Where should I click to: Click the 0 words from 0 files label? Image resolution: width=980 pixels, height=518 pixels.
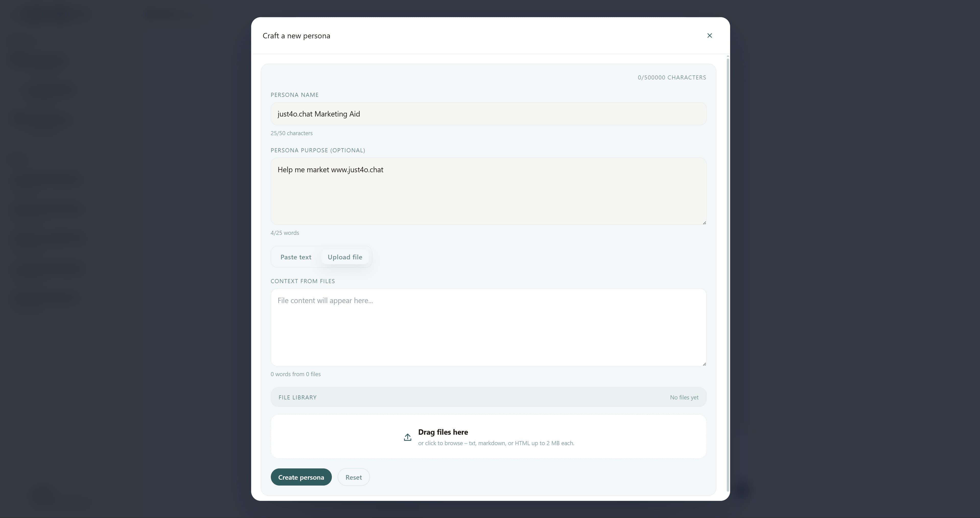(x=296, y=374)
